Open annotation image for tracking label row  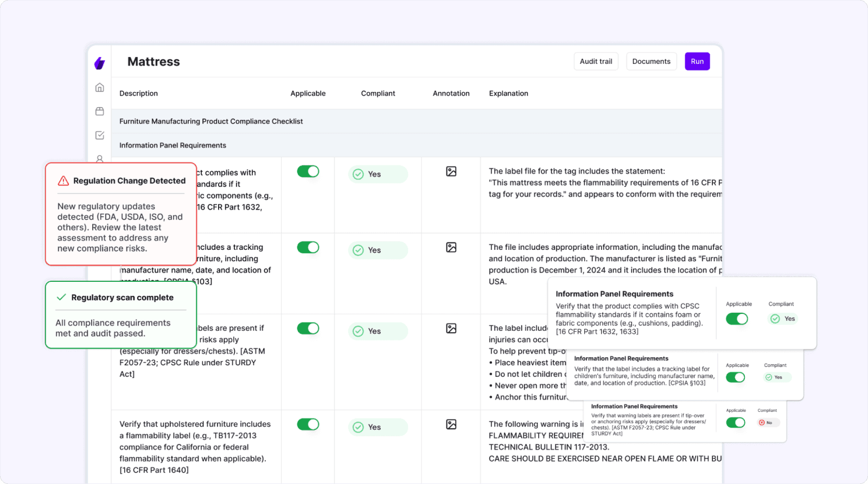(x=451, y=247)
